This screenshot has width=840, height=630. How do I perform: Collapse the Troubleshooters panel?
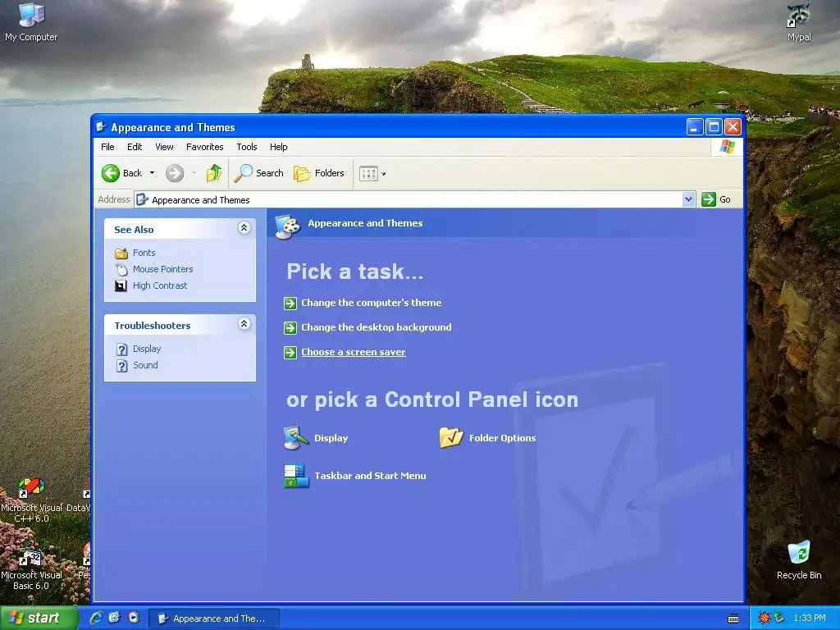pos(244,323)
